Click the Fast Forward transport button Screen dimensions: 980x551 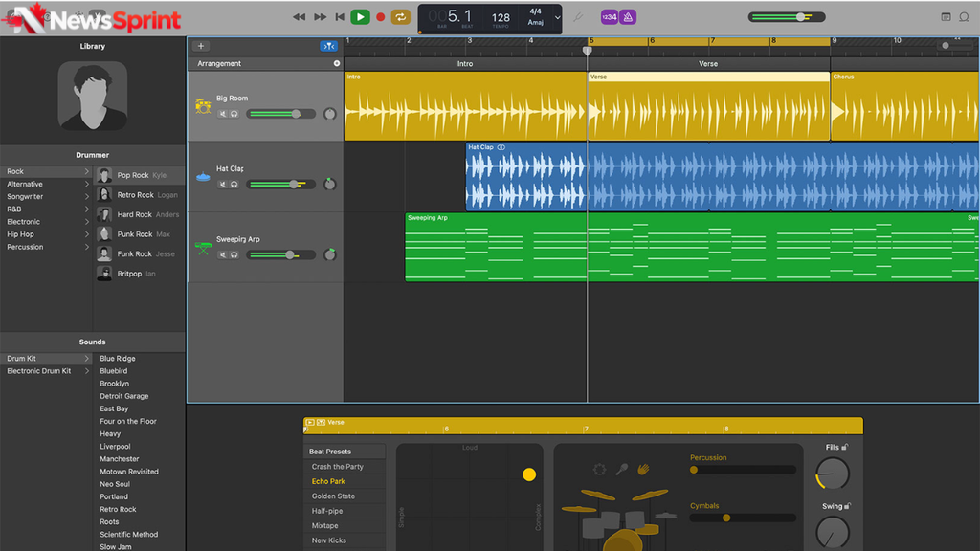click(x=320, y=17)
